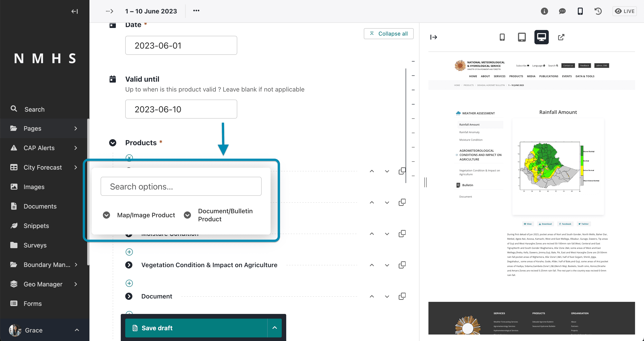The image size is (644, 341).
Task: Move Vegetation Condition block up
Action: point(372,265)
